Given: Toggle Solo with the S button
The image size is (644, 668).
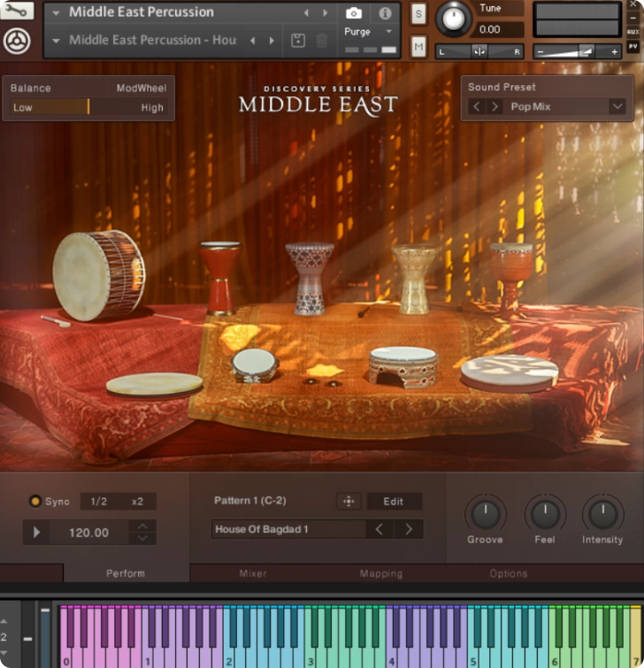Looking at the screenshot, I should pos(418,14).
